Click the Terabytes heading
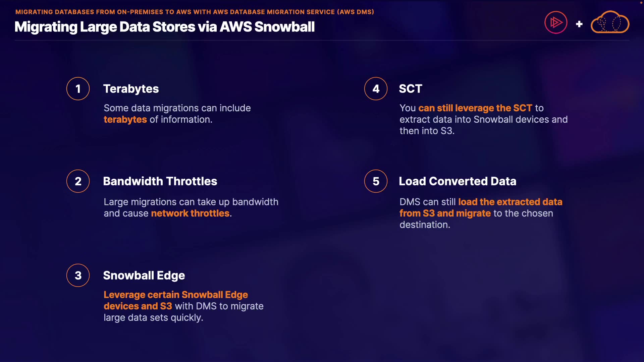 pos(131,89)
